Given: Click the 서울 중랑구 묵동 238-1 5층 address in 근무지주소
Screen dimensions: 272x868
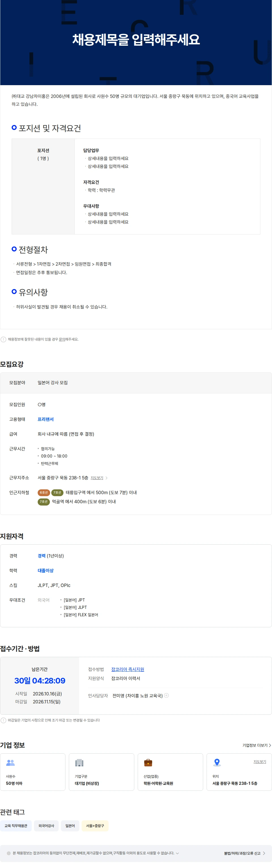Looking at the screenshot, I should pyautogui.click(x=63, y=478).
